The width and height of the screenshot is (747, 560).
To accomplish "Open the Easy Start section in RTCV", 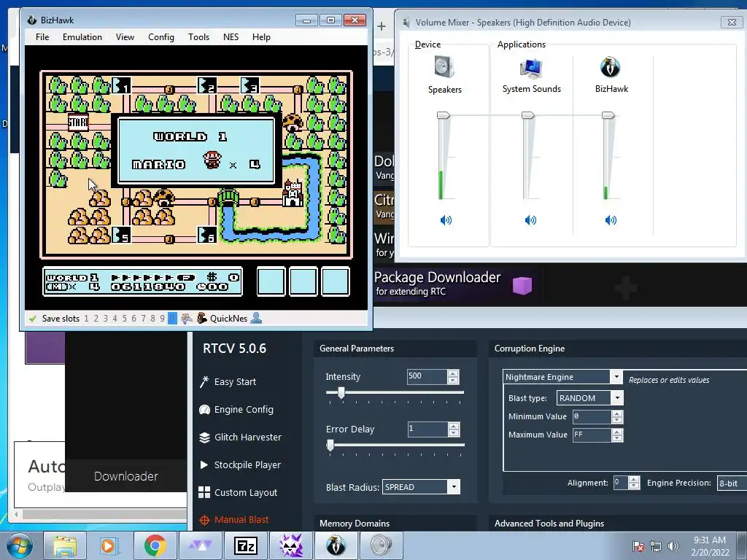I will (x=228, y=382).
